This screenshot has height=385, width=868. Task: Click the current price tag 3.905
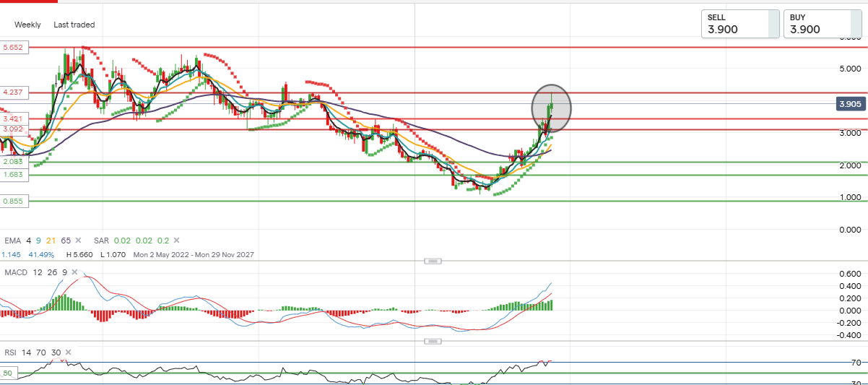click(x=850, y=104)
